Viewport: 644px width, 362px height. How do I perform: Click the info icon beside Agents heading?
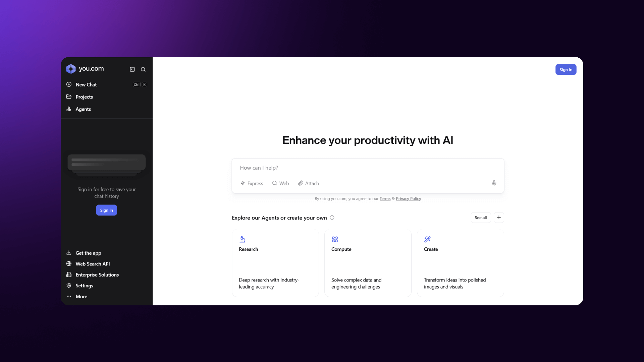pos(332,218)
